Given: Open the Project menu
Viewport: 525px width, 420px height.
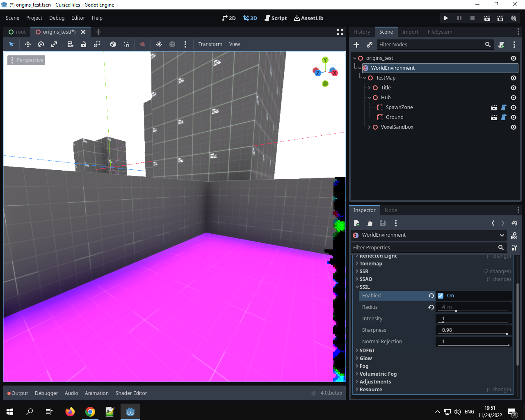Looking at the screenshot, I should 34,18.
